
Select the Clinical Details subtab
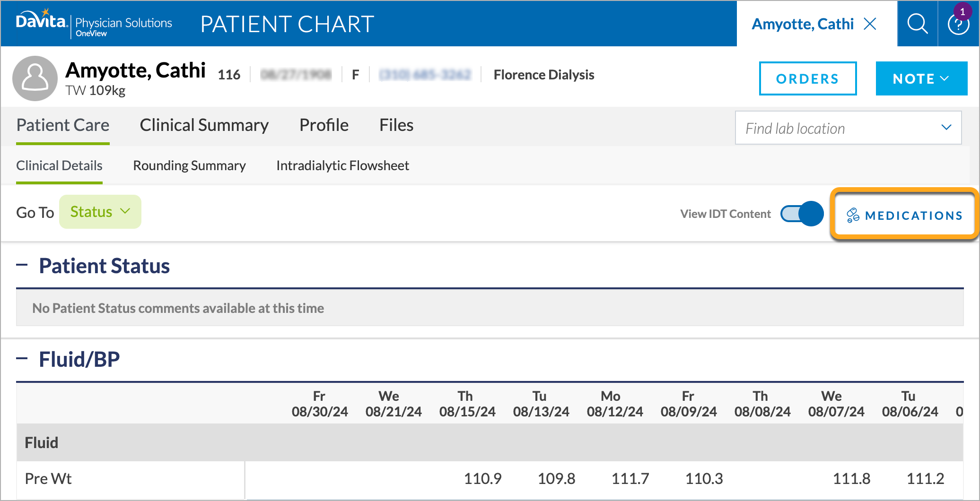pos(59,166)
